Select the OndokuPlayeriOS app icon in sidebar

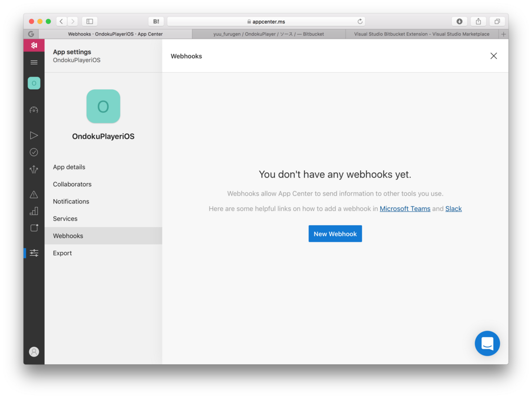pos(34,83)
